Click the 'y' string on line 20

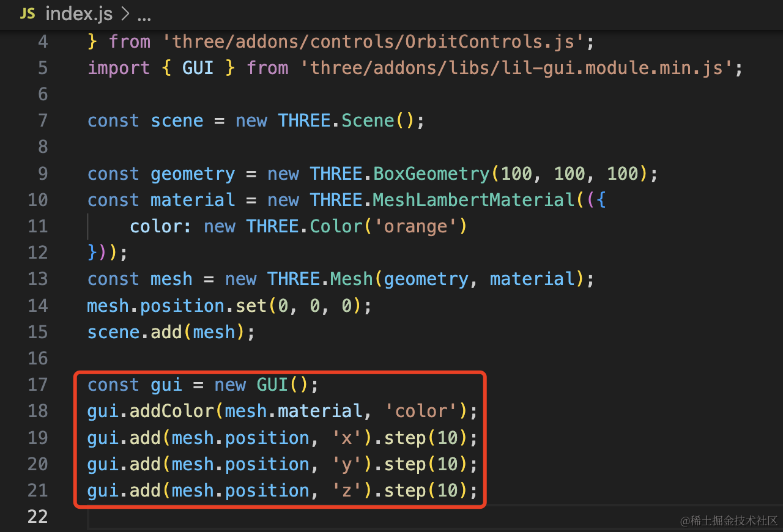click(347, 464)
